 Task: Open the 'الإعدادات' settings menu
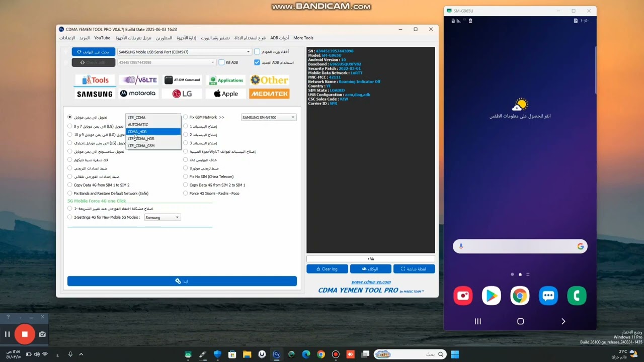pyautogui.click(x=67, y=38)
